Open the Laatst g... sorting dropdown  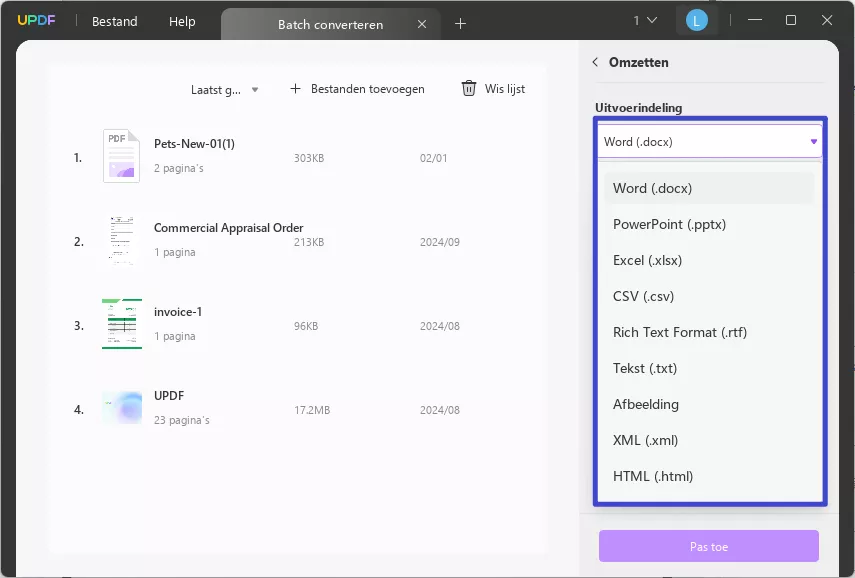point(222,89)
